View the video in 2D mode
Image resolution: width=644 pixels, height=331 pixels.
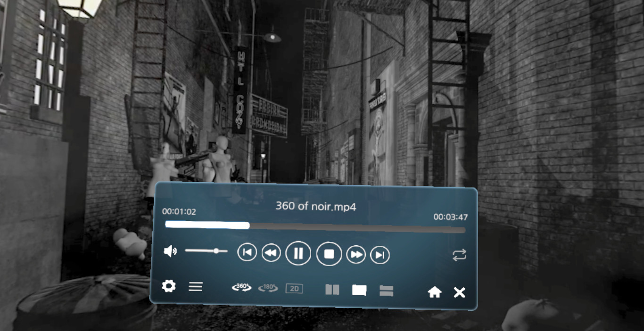pos(293,289)
